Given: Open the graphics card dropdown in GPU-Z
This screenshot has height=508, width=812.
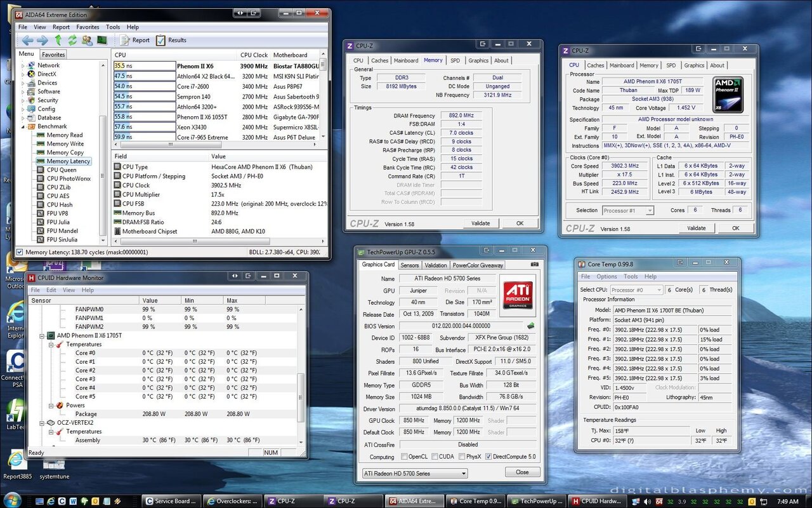Looking at the screenshot, I should pos(464,473).
